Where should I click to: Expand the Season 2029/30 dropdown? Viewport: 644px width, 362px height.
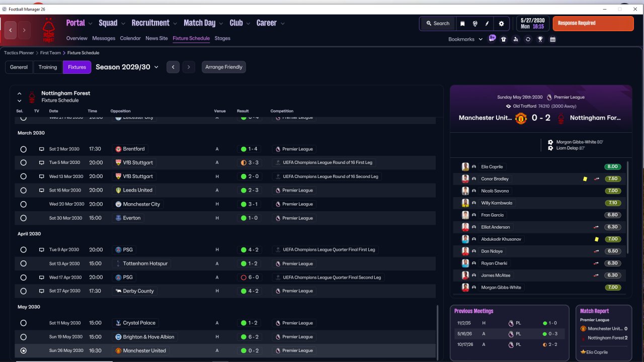click(x=127, y=67)
